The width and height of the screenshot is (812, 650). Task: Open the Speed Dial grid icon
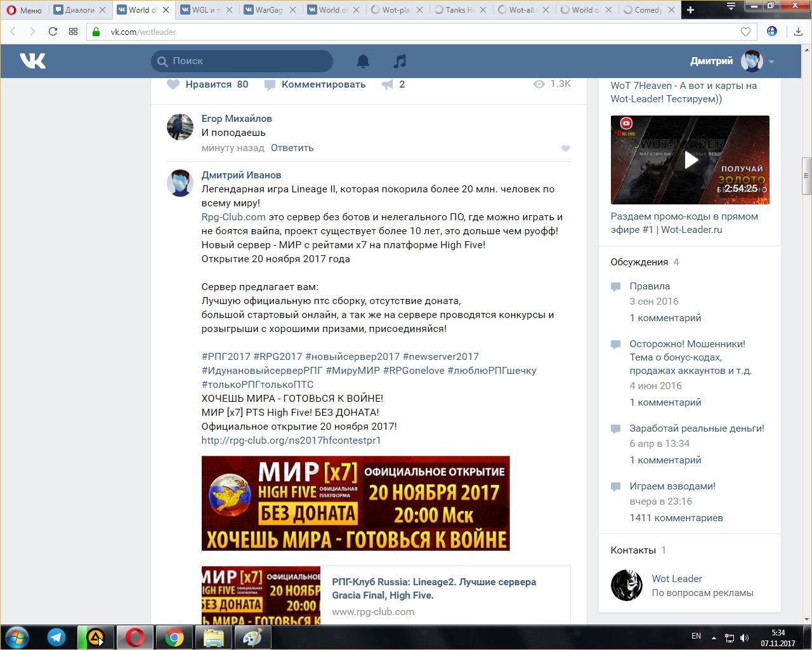click(73, 32)
